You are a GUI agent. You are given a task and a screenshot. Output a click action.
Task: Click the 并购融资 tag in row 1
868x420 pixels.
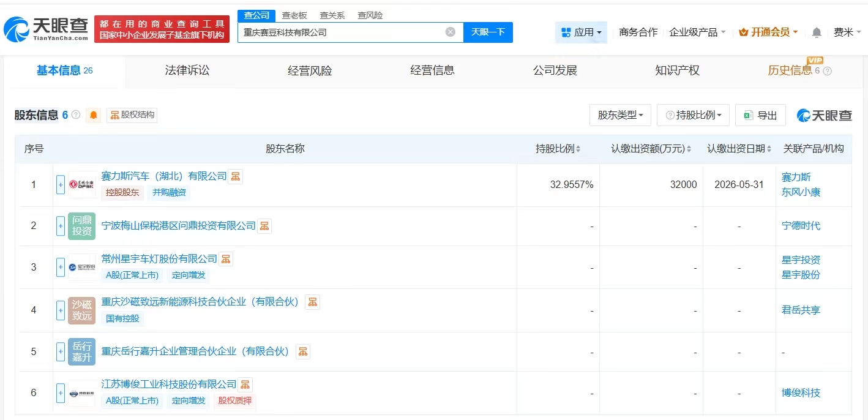coord(168,192)
